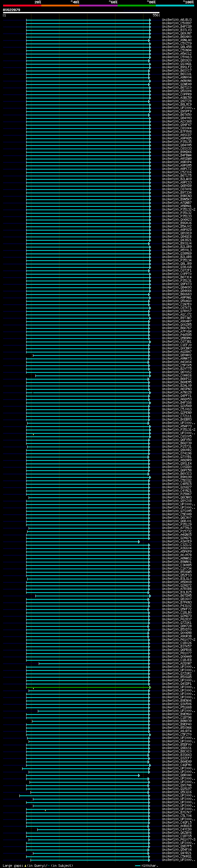Click UniRef100_A5AI12 label
This screenshot has height=868, width=197.
coord(177,54)
